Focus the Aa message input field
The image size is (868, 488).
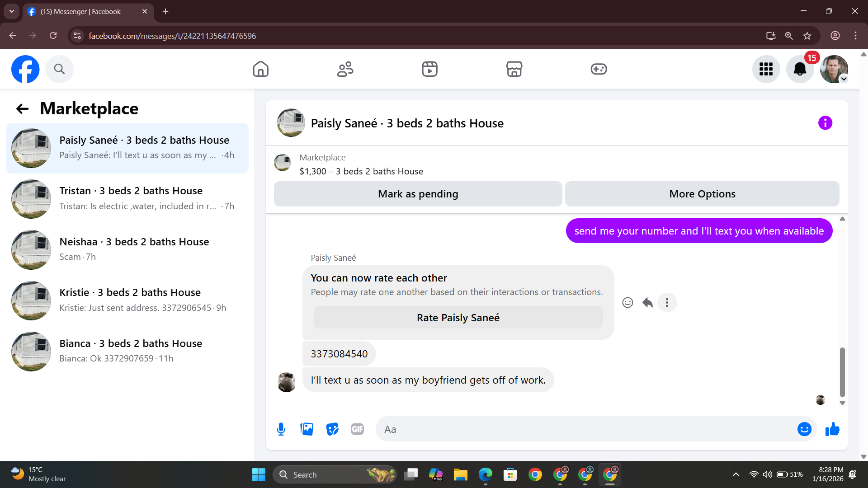coord(585,429)
